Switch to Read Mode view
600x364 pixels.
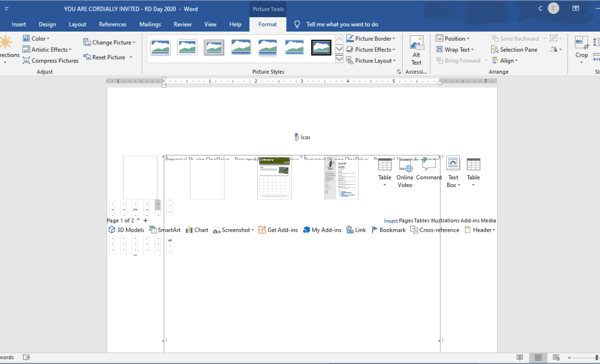click(520, 358)
